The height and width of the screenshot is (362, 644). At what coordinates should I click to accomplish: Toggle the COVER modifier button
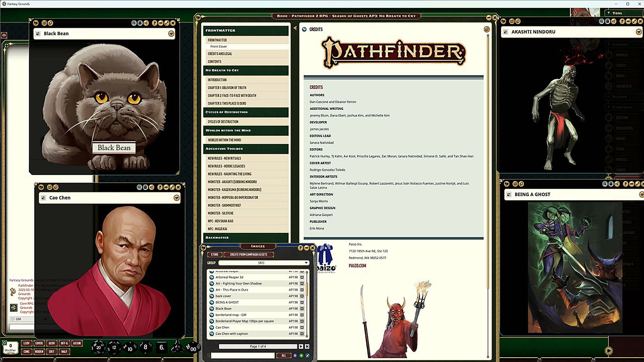[39, 343]
